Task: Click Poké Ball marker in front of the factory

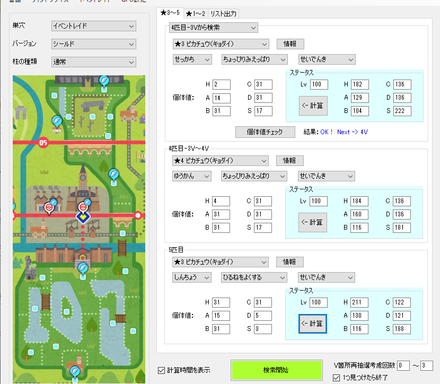Action: [50, 208]
